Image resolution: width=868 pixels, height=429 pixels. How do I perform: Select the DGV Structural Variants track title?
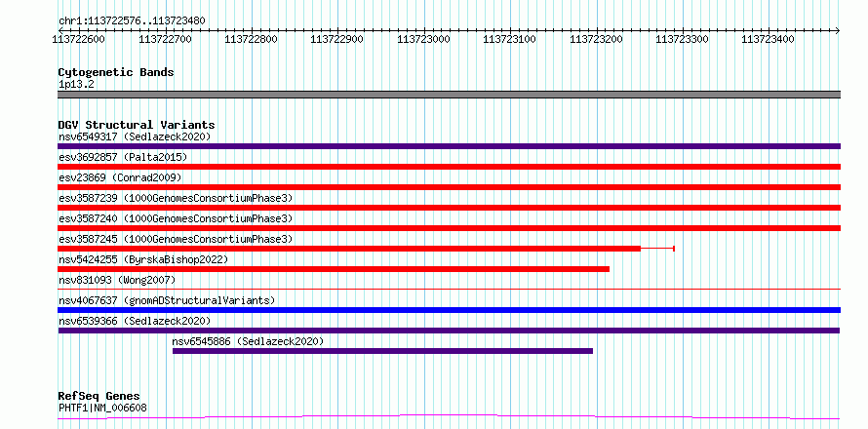point(137,125)
